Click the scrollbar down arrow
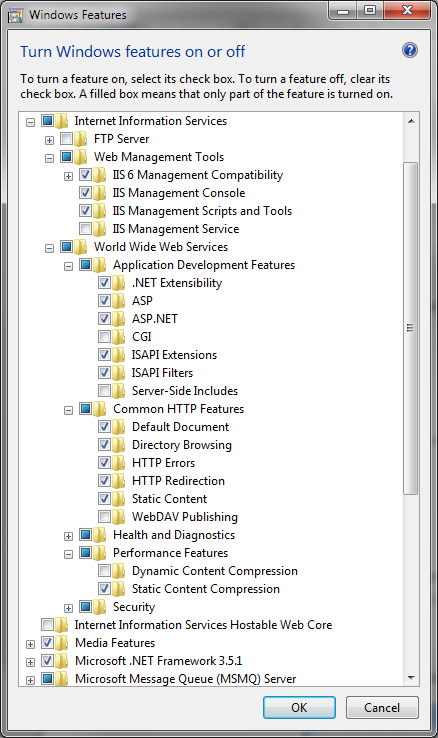Screen dimensions: 438x738 coord(411,678)
